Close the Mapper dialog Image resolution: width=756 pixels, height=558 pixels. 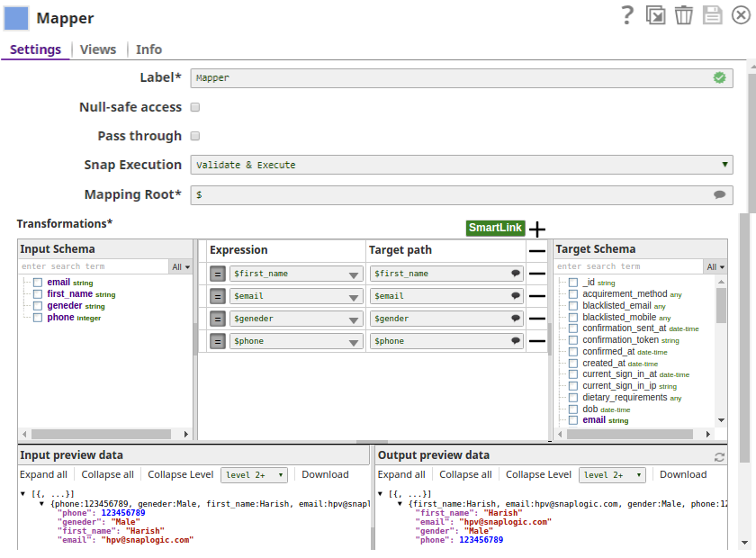[741, 15]
